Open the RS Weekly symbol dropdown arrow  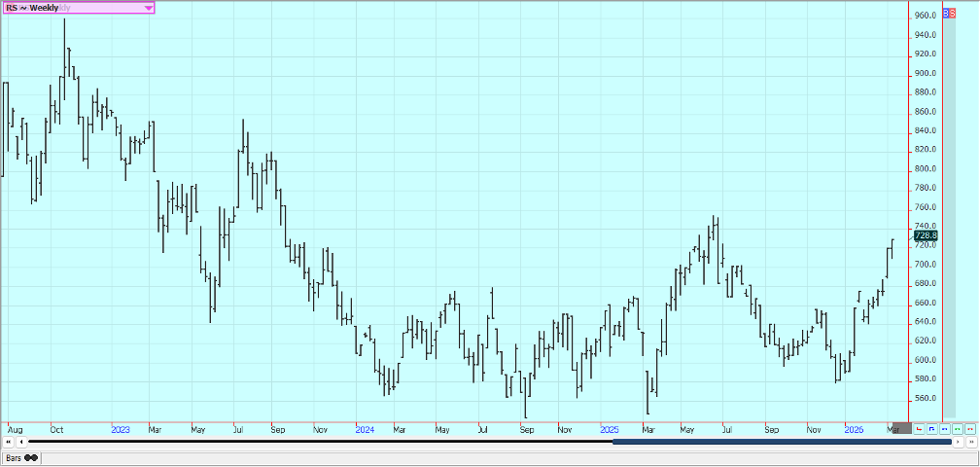click(x=148, y=8)
